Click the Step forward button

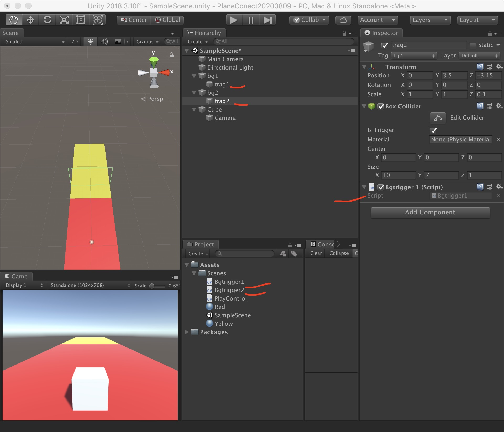pos(267,20)
